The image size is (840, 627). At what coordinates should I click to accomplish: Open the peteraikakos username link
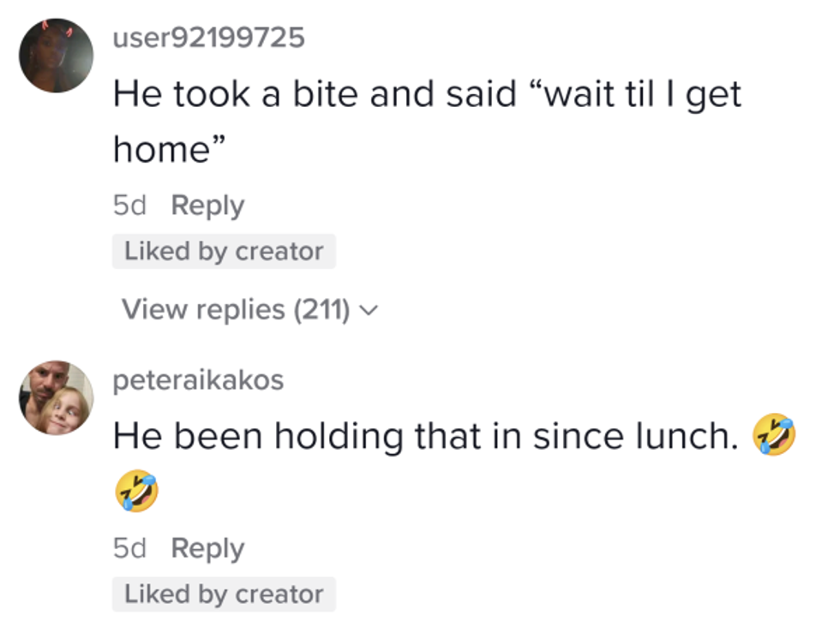pyautogui.click(x=198, y=380)
